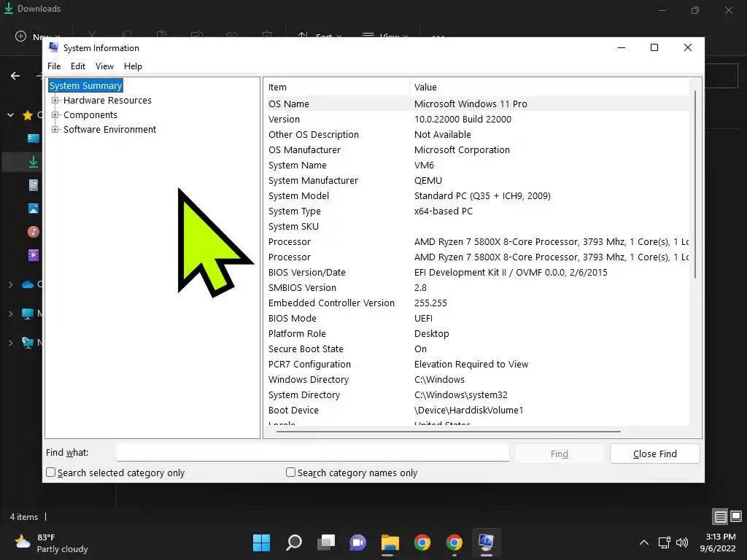The image size is (747, 560).
Task: Click the System Information title bar icon
Action: [x=53, y=47]
